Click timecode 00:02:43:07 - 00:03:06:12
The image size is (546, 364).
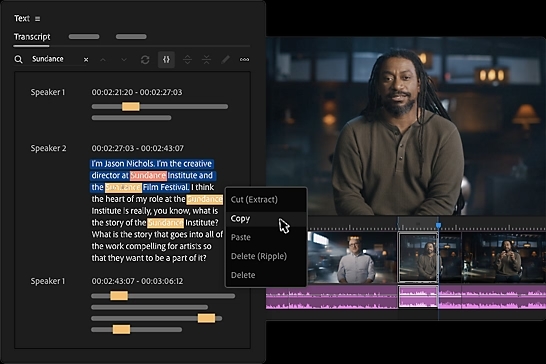pyautogui.click(x=137, y=281)
